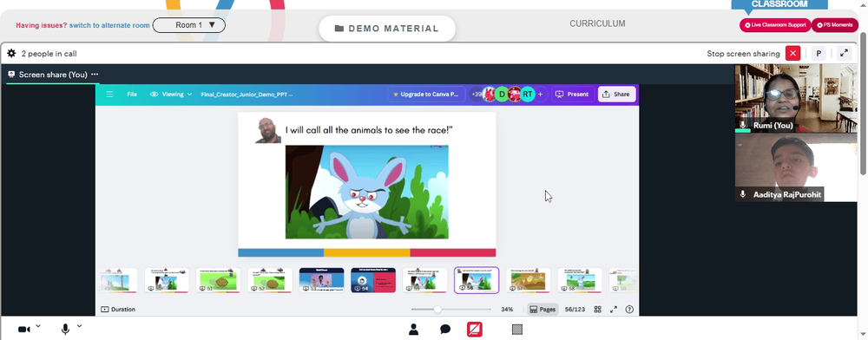
Task: Open microphone options chevron
Action: pyautogui.click(x=79, y=326)
